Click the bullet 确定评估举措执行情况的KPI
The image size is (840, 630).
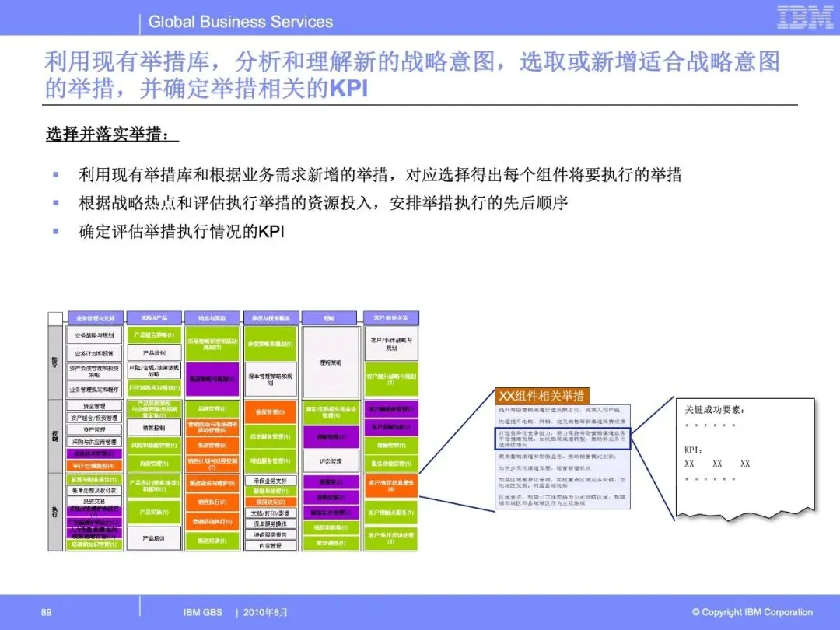click(x=181, y=232)
